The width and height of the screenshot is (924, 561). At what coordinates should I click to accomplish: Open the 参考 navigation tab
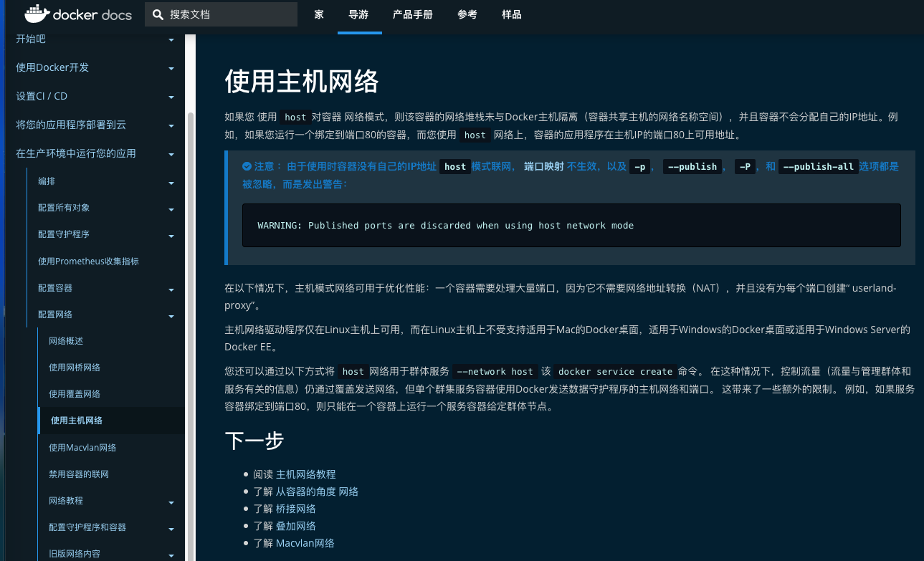[467, 14]
